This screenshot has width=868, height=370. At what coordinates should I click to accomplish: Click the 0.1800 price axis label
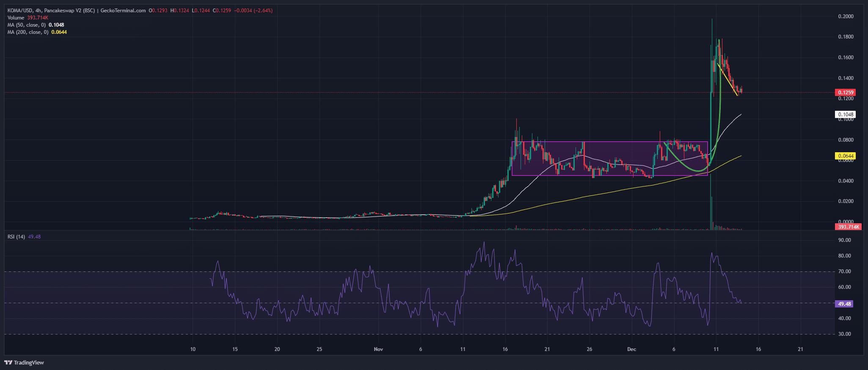tap(846, 37)
